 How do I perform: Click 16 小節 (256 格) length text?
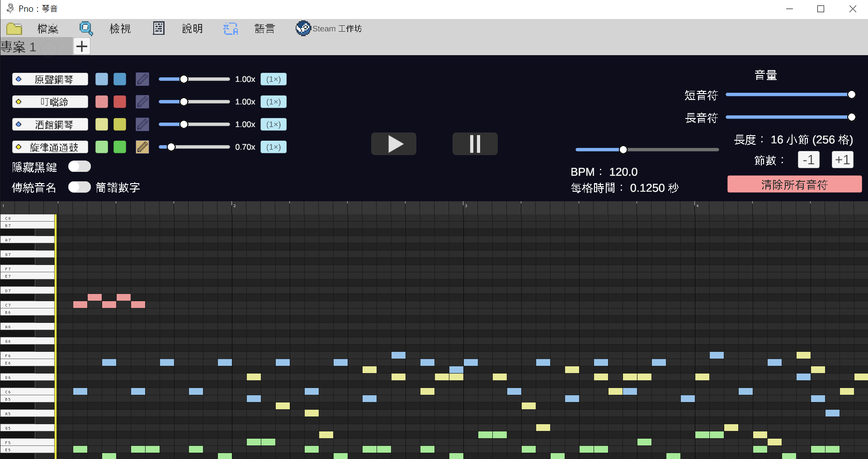point(812,140)
